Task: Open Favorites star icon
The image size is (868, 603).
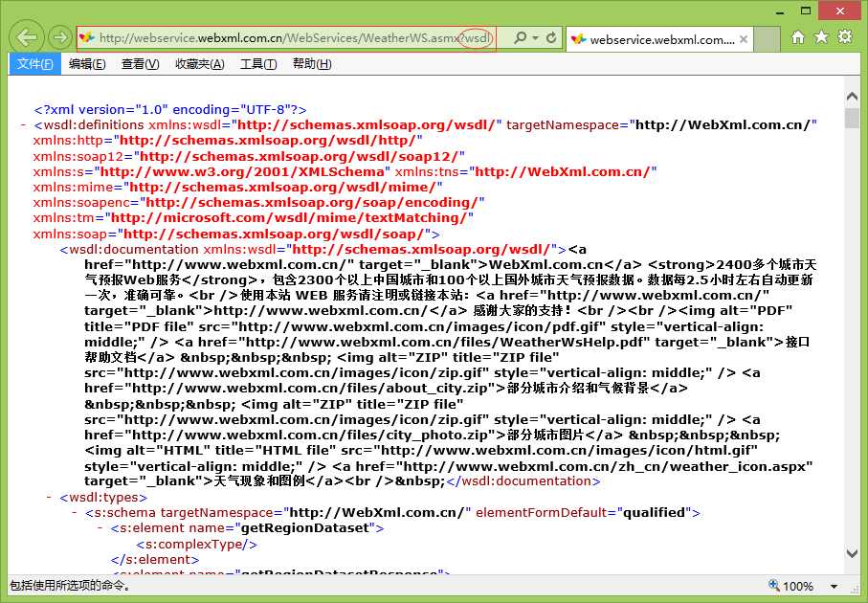Action: [x=821, y=37]
